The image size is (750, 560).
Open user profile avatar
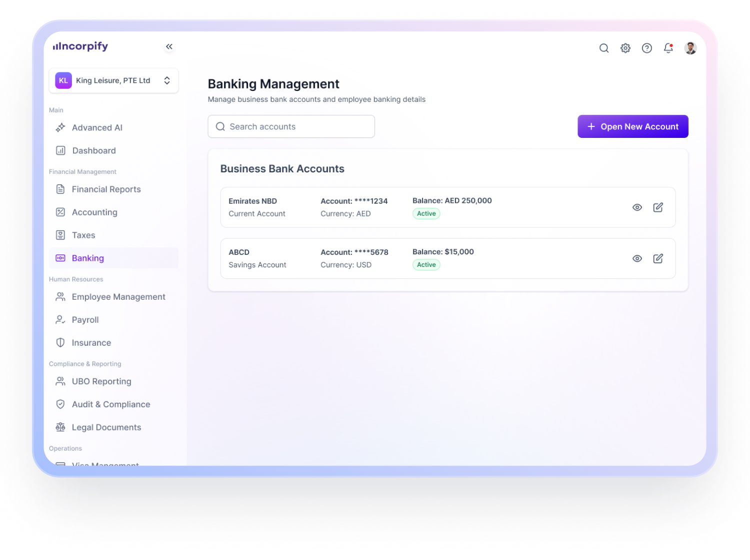(x=690, y=48)
